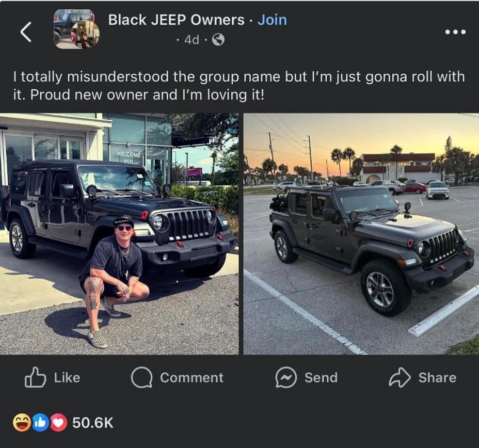
Task: Click the haha laughing reaction emoji
Action: (x=22, y=423)
